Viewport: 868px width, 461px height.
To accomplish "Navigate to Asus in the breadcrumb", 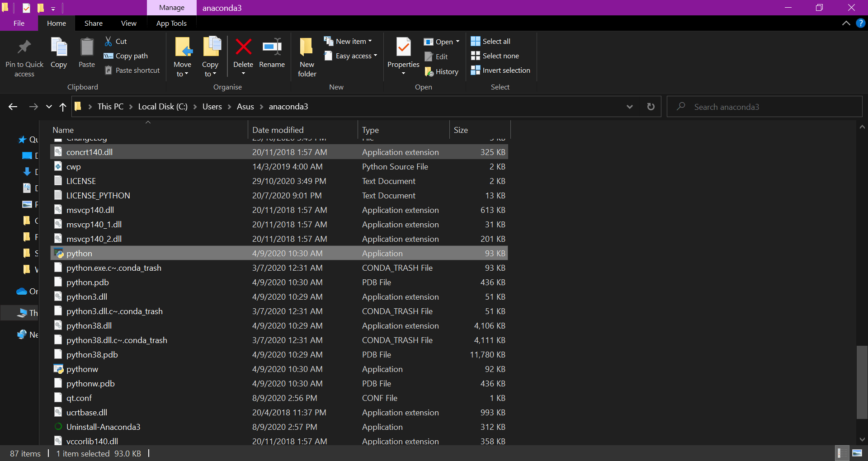I will [245, 107].
